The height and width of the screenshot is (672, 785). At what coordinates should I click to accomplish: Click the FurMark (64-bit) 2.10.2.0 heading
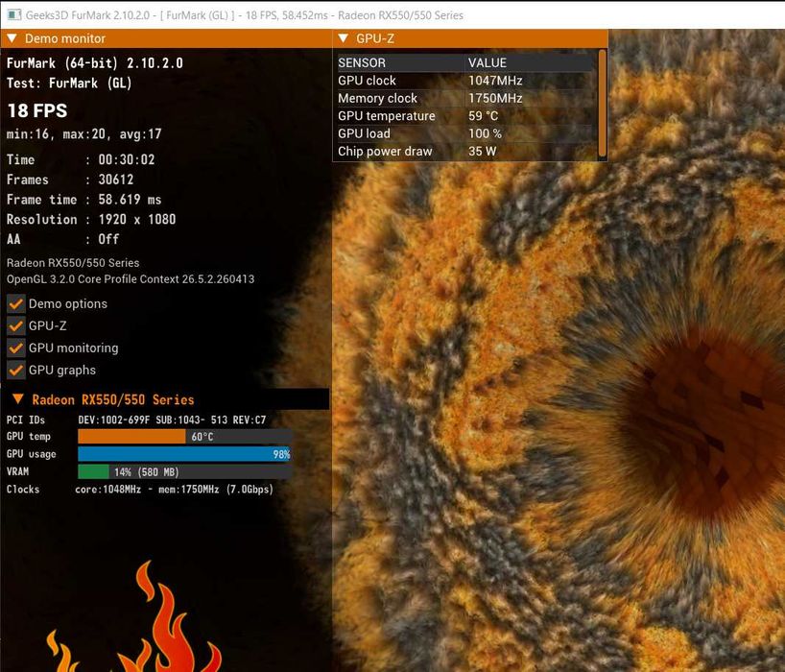[95, 63]
